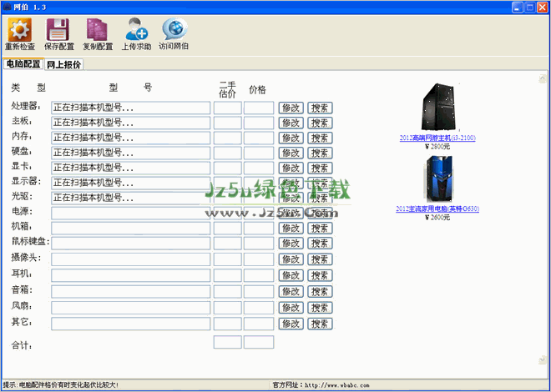Open the 2012高端网游主机 product link
The image size is (551, 392).
pos(437,138)
